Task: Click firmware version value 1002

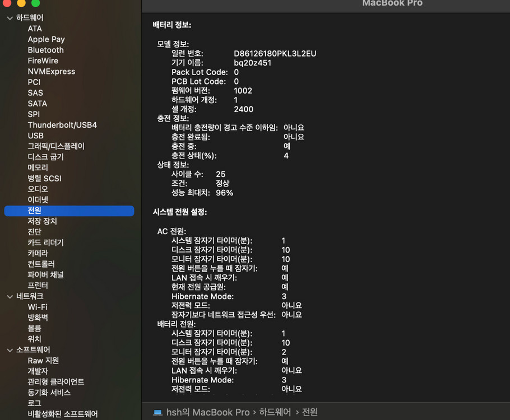Action: [x=243, y=91]
